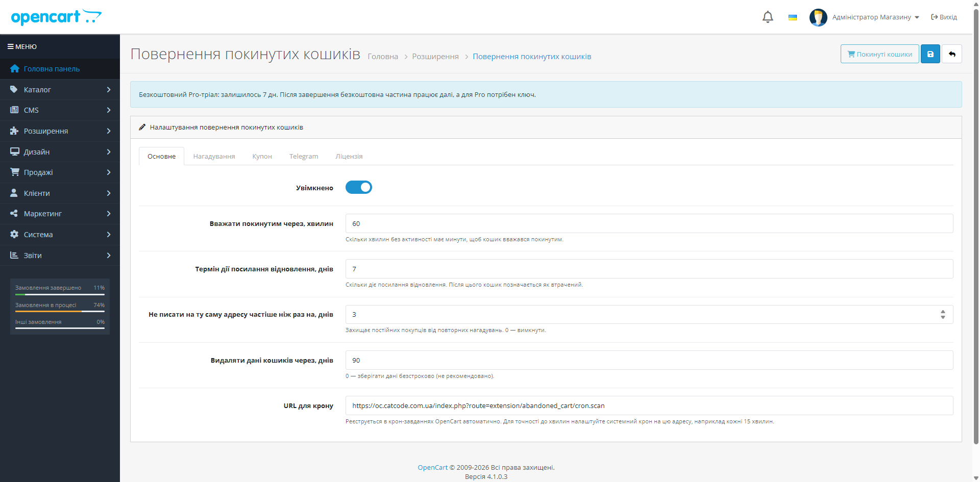Click the Маркетинг share icon
This screenshot has width=980, height=482.
pos(14,214)
